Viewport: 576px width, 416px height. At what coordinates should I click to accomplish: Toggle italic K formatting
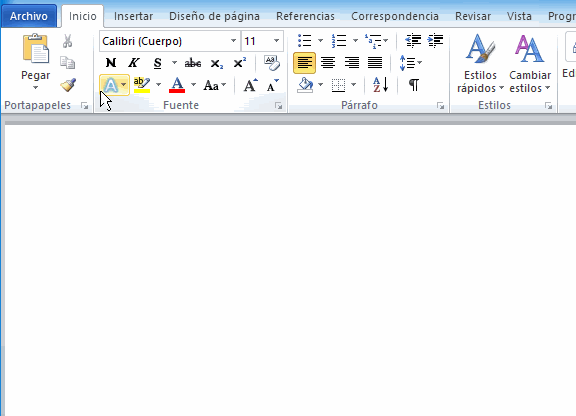[134, 63]
